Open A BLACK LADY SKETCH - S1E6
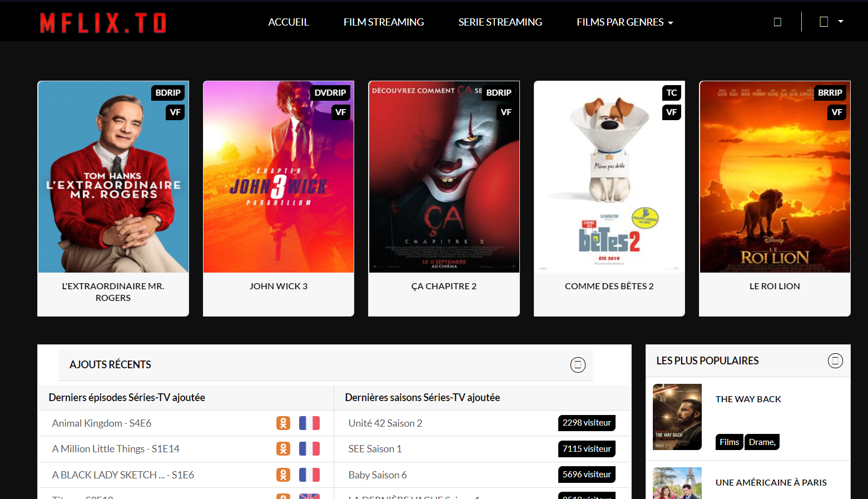This screenshot has width=868, height=499. click(x=123, y=475)
